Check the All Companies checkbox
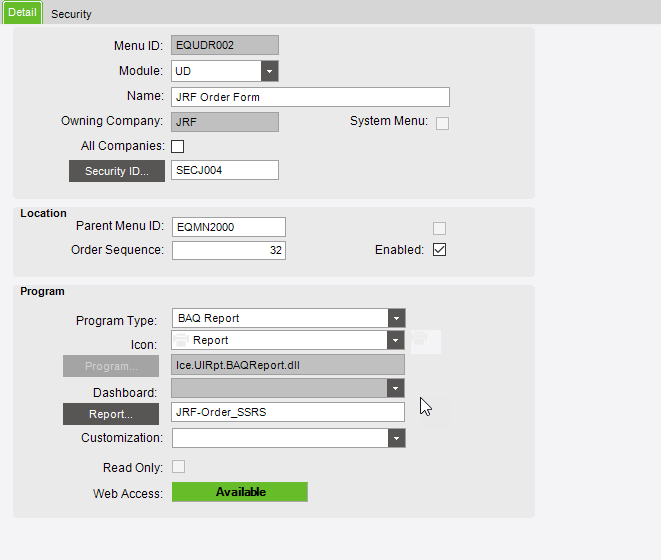Image resolution: width=661 pixels, height=560 pixels. coord(177,146)
